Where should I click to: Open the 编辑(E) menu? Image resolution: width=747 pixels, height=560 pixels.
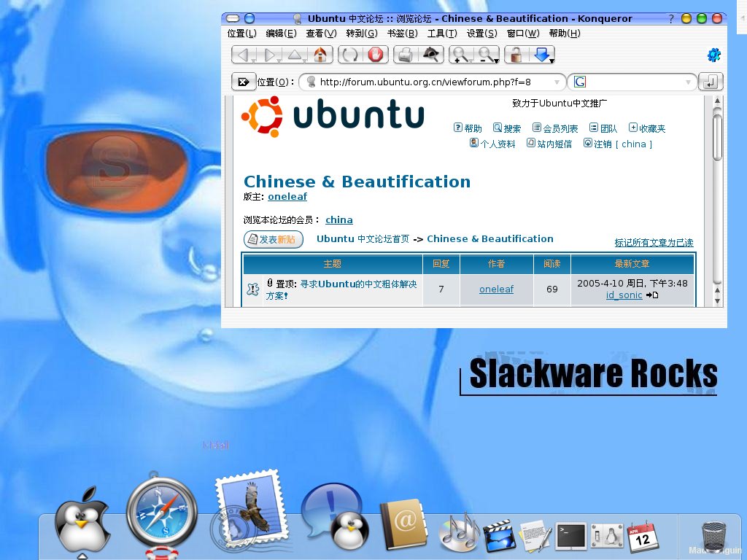pyautogui.click(x=281, y=34)
